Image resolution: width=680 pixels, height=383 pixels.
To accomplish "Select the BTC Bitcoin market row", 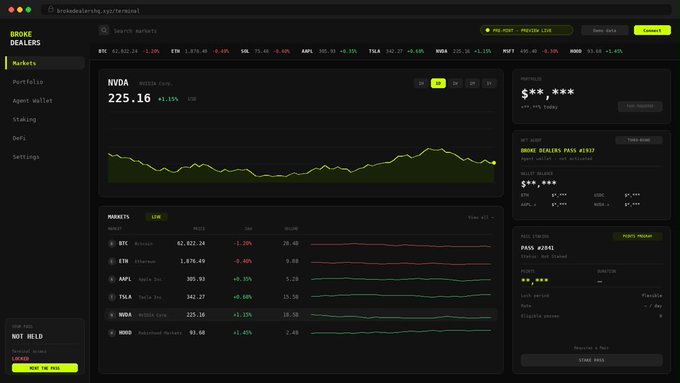I will click(x=301, y=244).
